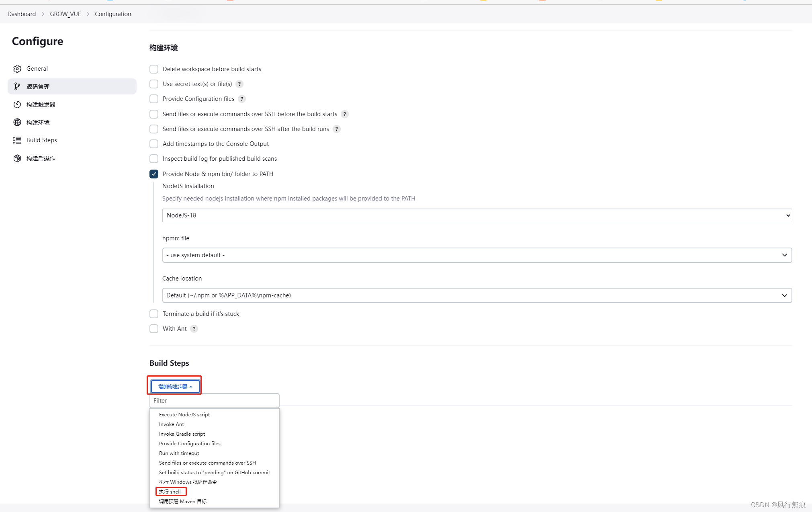Select Set build status to pending on GitHub commit
812x512 pixels.
coord(214,473)
